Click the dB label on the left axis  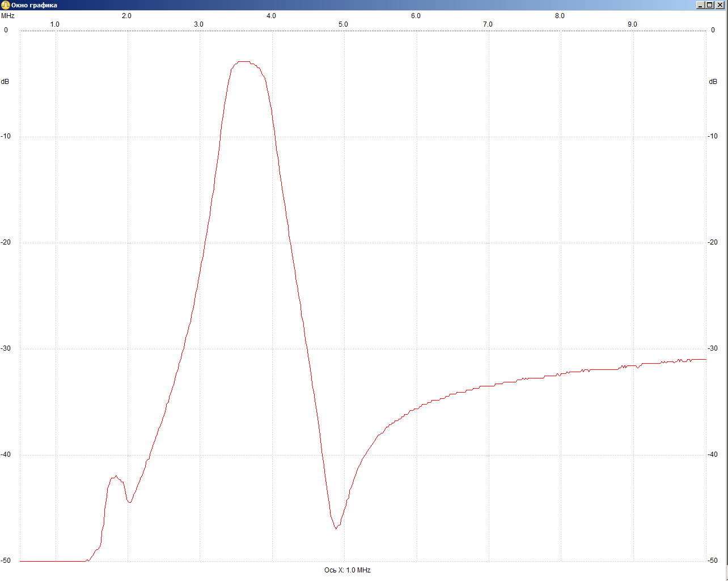tap(5, 82)
